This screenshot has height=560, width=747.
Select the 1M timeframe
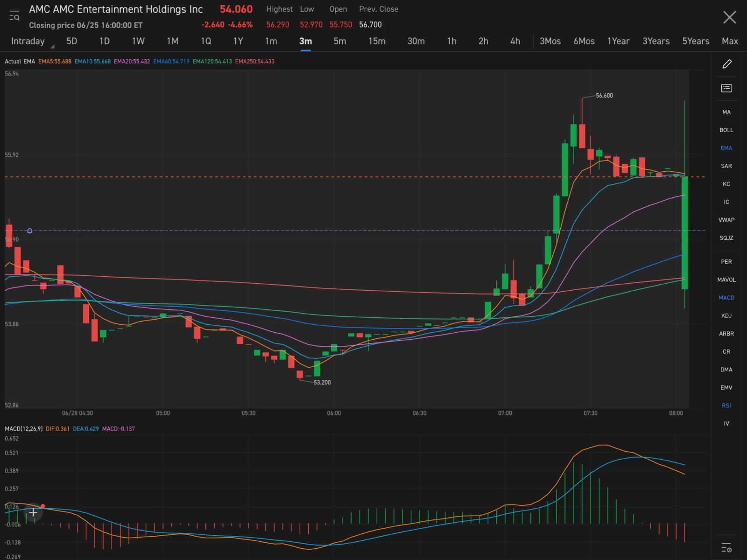(172, 41)
